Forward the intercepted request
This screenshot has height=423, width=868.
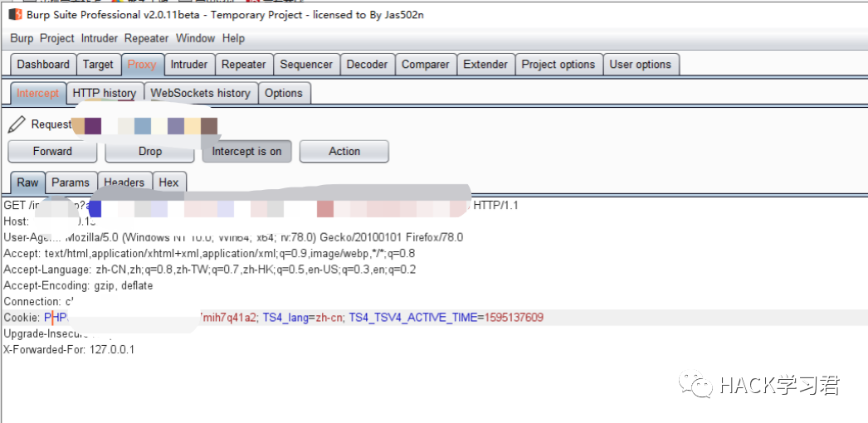point(52,151)
